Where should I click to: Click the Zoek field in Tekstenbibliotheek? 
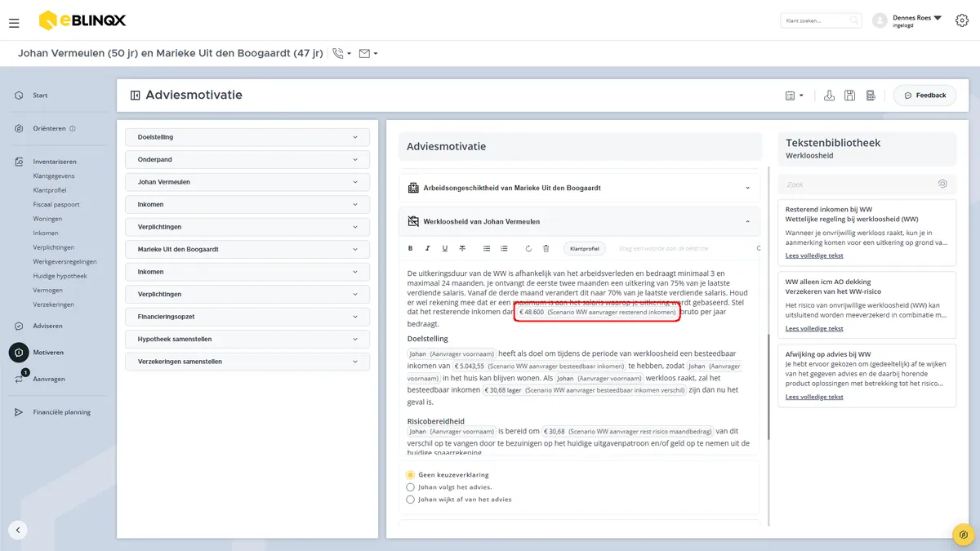coord(866,184)
